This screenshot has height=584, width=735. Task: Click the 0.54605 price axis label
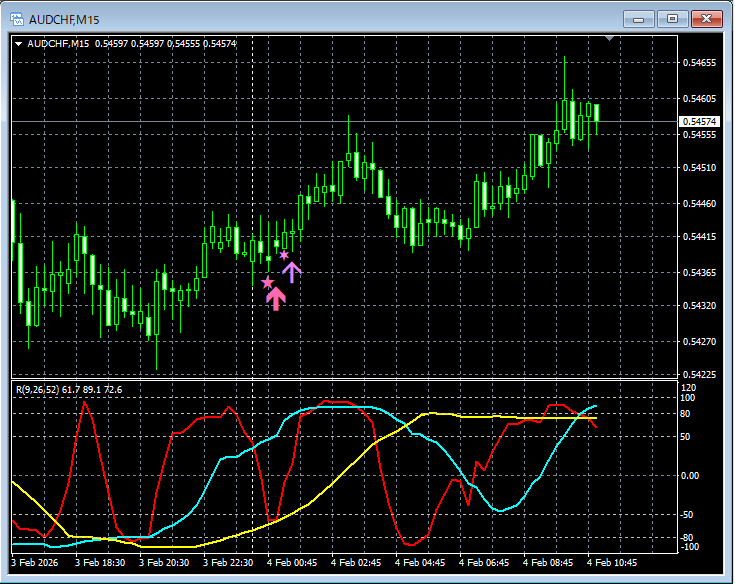(x=699, y=98)
